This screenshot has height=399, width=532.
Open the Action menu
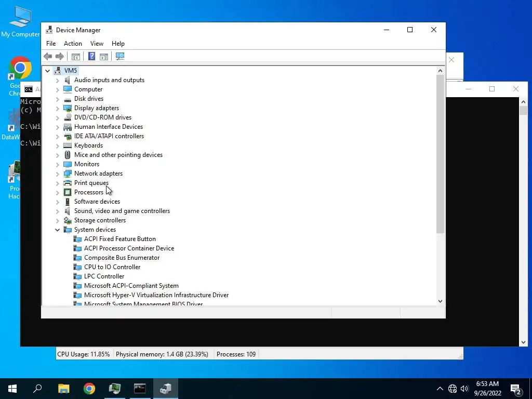[73, 44]
